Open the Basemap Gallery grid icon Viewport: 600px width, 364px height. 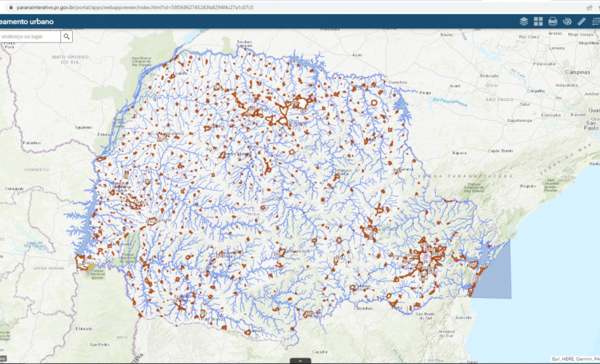[538, 21]
